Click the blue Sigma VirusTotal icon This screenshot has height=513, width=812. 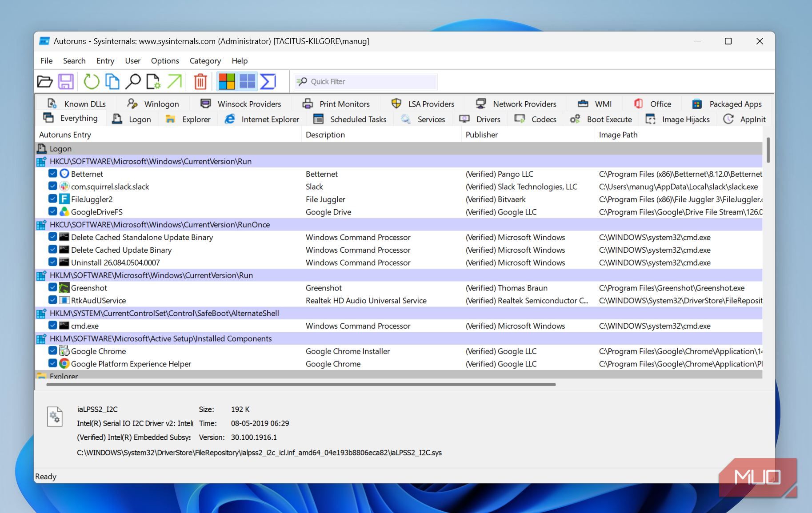pos(268,81)
